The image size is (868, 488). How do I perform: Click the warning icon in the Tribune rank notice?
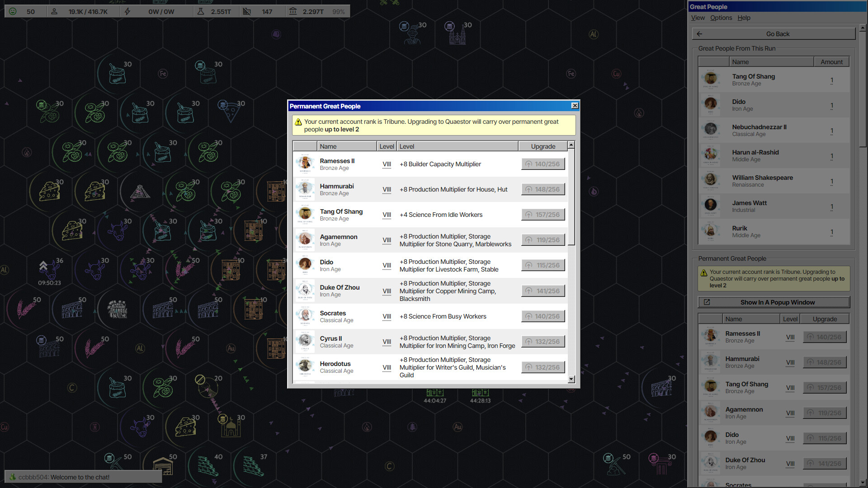(298, 122)
